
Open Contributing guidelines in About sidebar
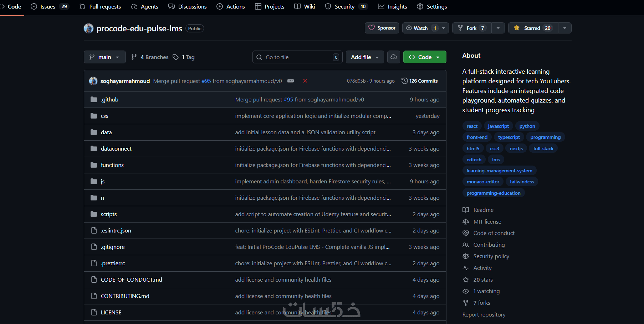coord(484,245)
